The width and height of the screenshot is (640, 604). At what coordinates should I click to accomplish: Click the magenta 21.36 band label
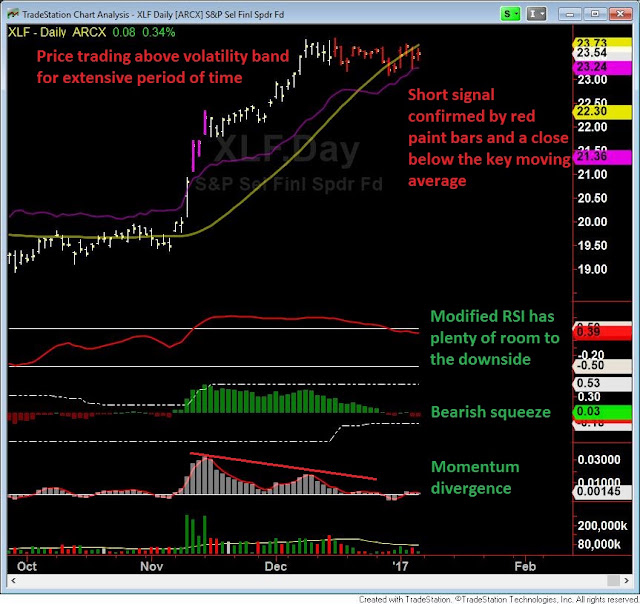tap(602, 156)
